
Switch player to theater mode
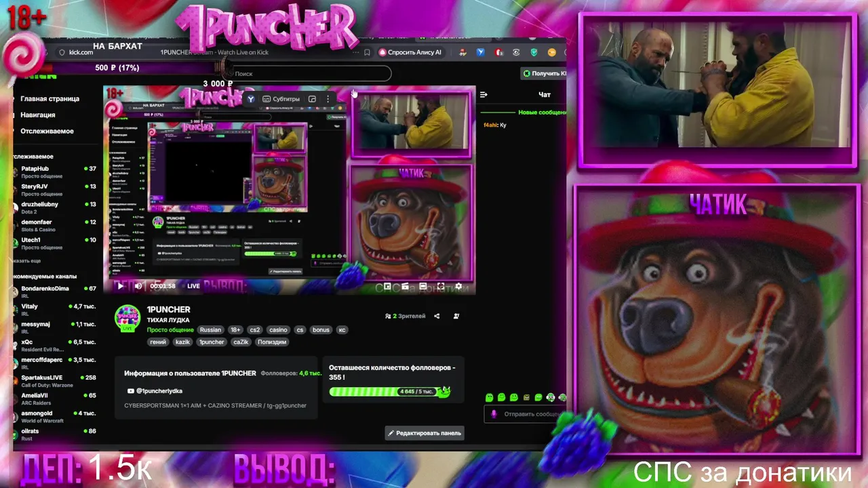click(x=422, y=286)
